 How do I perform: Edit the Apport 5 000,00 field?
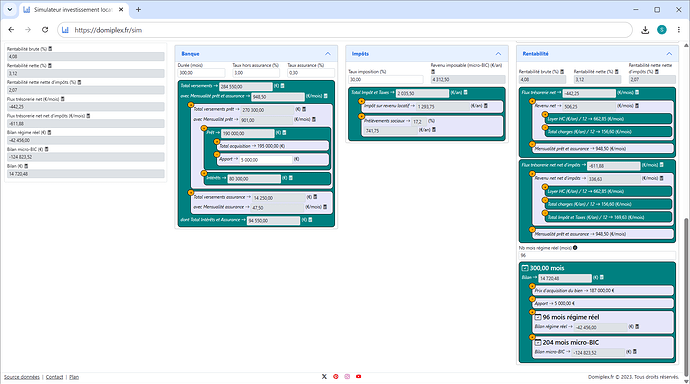coord(266,160)
